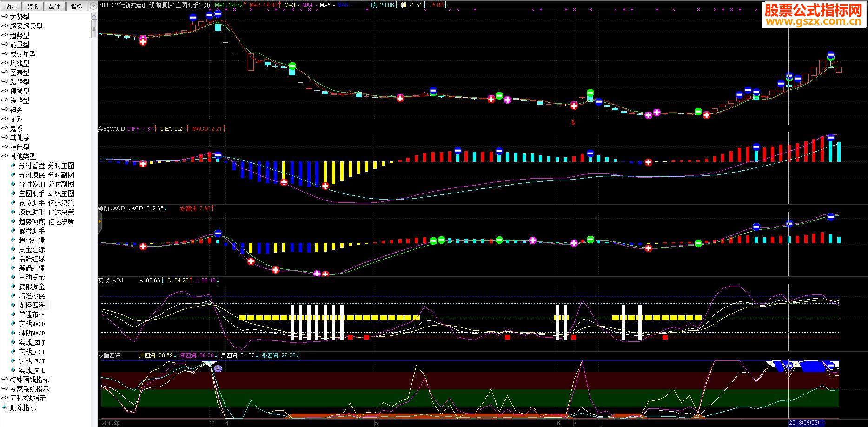Viewport: 868px width, 427px height.
Task: Click the cube icon beside 顶底助手 亿达决策
Action: [x=13, y=212]
